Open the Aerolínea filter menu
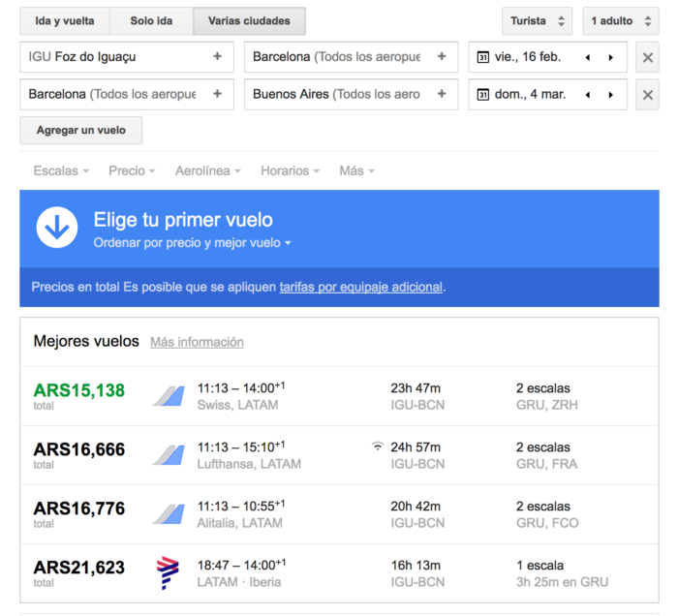This screenshot has width=678, height=616. [x=209, y=170]
